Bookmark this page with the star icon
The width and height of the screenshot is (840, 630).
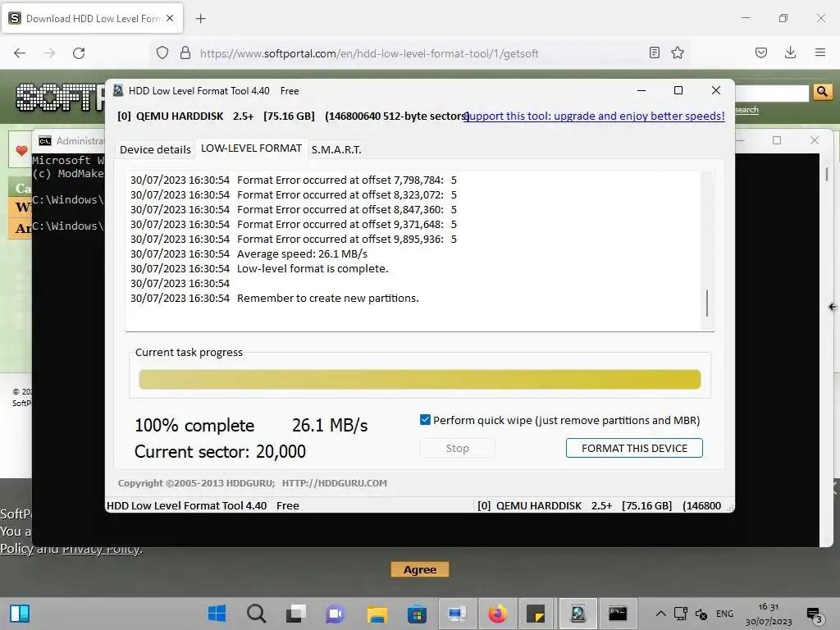(x=678, y=52)
